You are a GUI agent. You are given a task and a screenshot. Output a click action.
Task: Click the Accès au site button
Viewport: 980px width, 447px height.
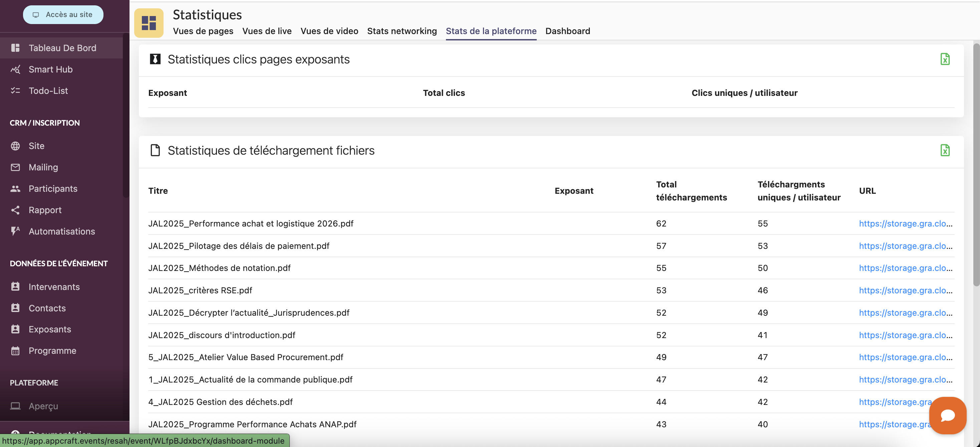[63, 14]
